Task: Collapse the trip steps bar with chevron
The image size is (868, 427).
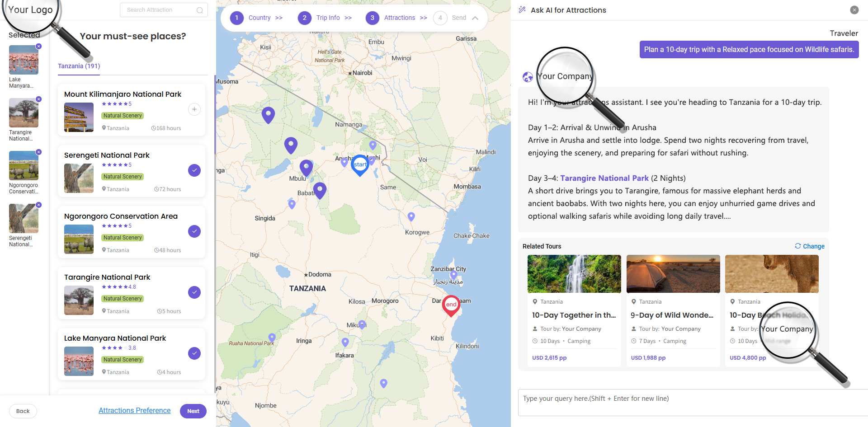Action: 475,18
